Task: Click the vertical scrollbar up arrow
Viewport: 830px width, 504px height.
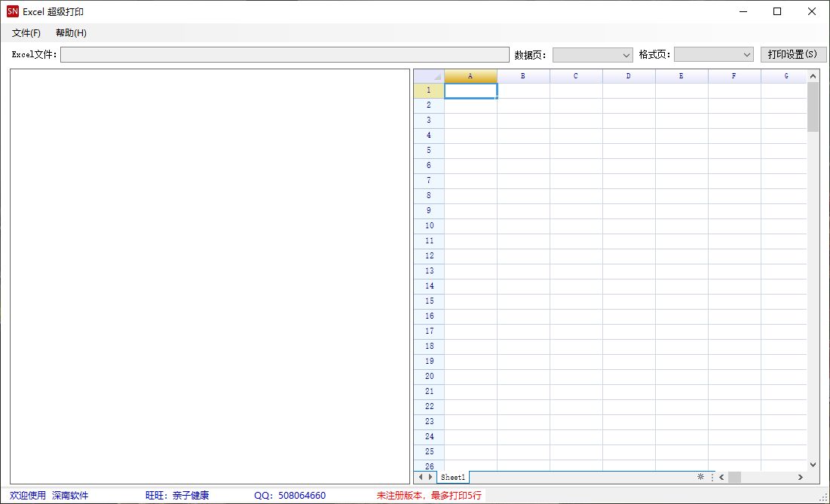Action: pyautogui.click(x=813, y=76)
